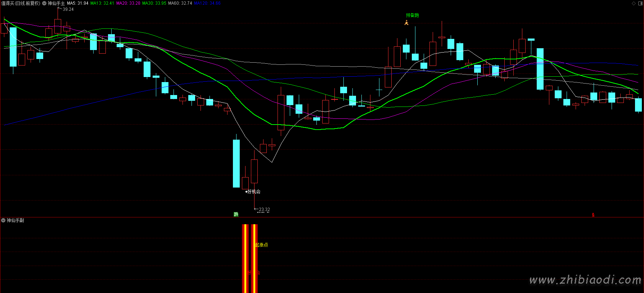This screenshot has height=293, width=644.
Task: Select the blue MA120 label
Action: coord(207,3)
